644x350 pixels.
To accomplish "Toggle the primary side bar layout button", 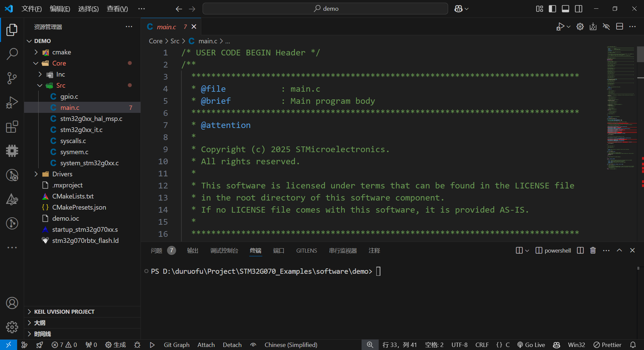I will (x=552, y=9).
